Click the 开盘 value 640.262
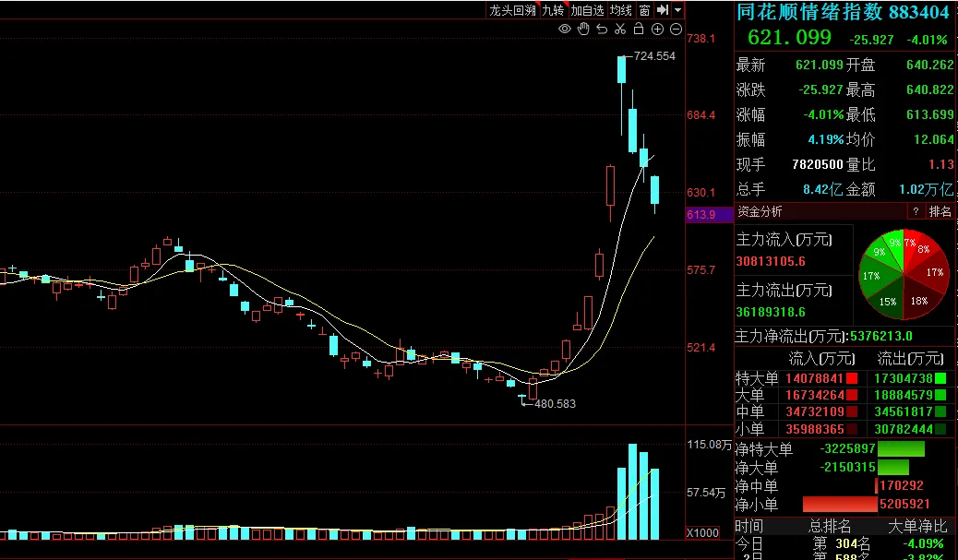958x560 pixels. click(930, 65)
